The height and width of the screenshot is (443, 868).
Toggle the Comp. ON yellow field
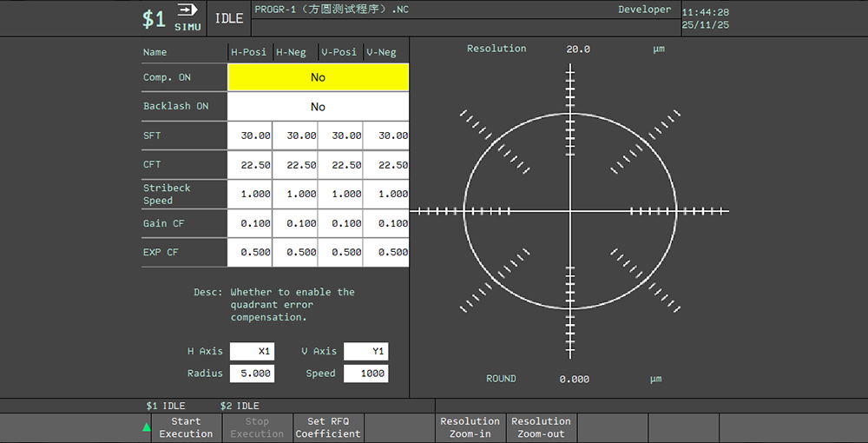318,77
